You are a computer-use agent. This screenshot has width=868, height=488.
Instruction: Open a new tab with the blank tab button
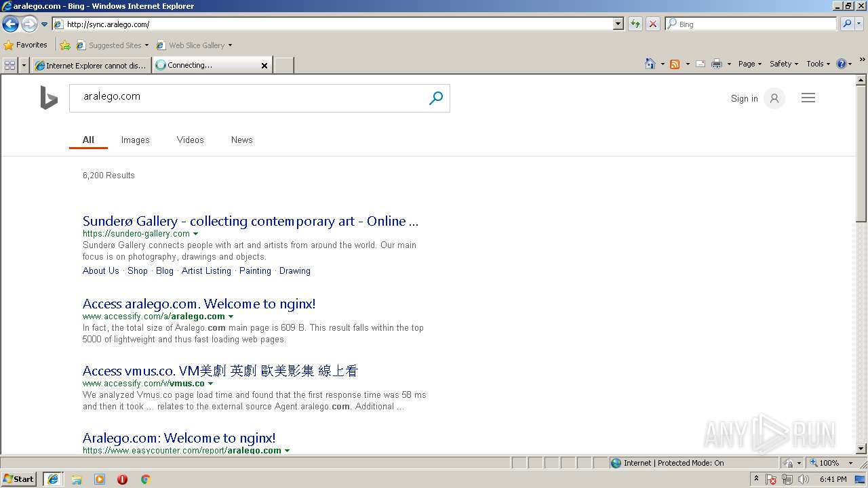[x=283, y=65]
